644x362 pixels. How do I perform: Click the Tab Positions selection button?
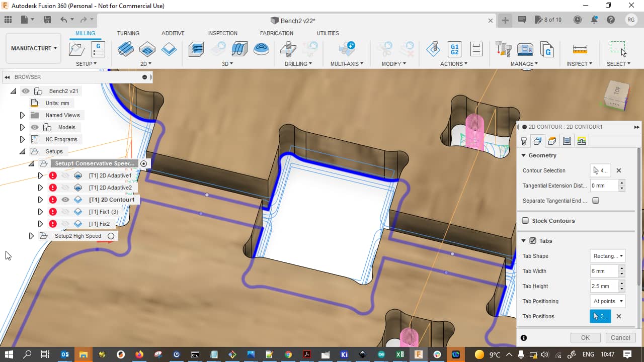(600, 316)
